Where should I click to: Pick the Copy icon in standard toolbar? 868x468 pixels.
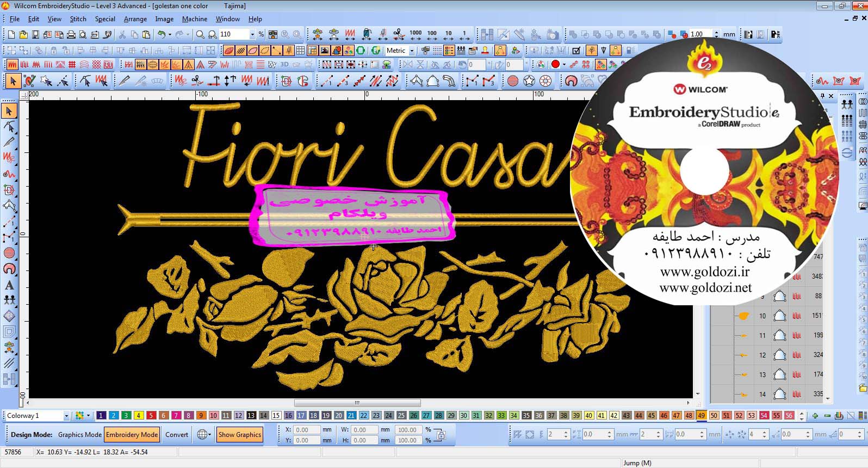134,34
